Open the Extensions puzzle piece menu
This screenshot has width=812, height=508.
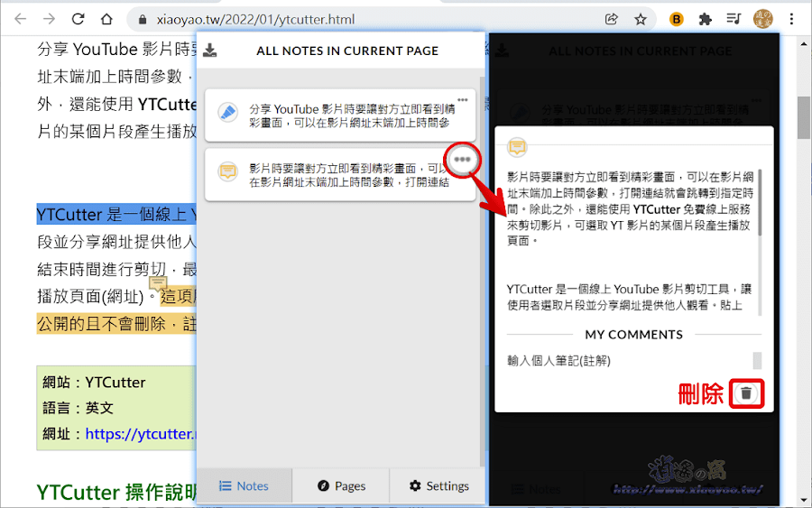(x=705, y=19)
